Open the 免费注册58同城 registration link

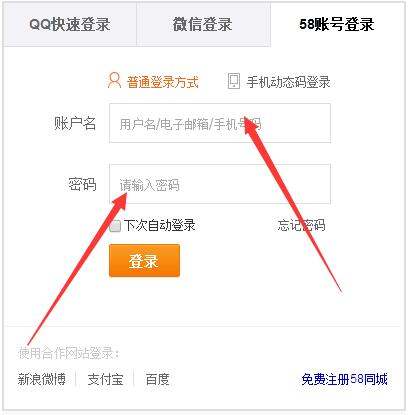point(344,379)
